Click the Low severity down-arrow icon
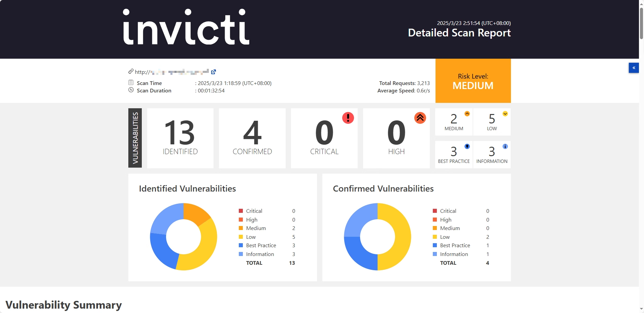 click(505, 114)
